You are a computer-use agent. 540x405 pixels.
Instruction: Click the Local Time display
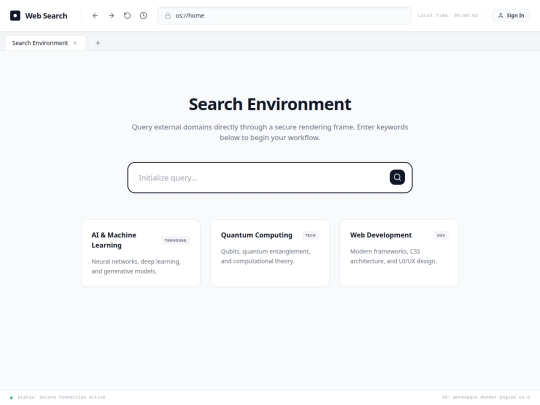click(448, 15)
